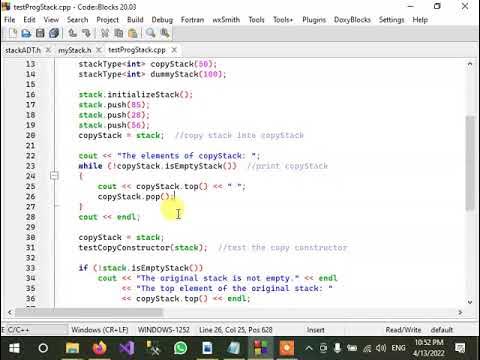Click the volume speaker tray icon
Screen dimensions: 480x360
click(380, 348)
